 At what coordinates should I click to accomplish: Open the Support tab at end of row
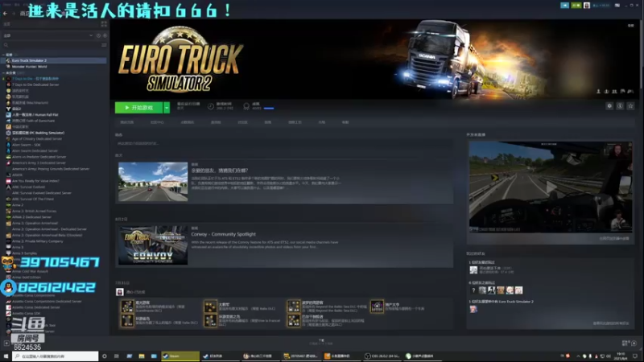[x=345, y=122]
